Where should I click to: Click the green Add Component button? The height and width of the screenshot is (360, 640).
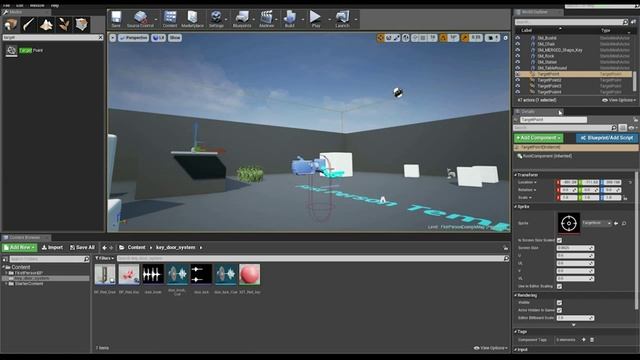(538, 138)
